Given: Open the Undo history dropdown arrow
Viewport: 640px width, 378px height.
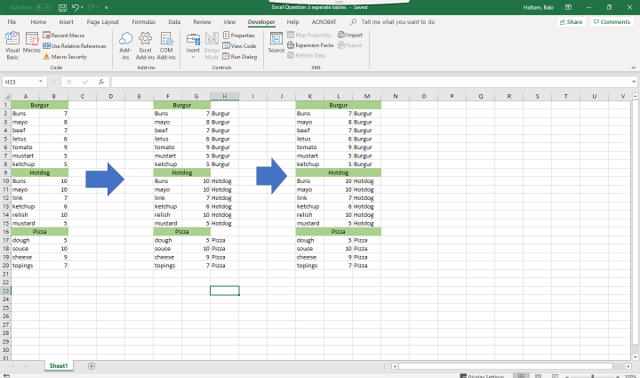Looking at the screenshot, I should tap(82, 7).
